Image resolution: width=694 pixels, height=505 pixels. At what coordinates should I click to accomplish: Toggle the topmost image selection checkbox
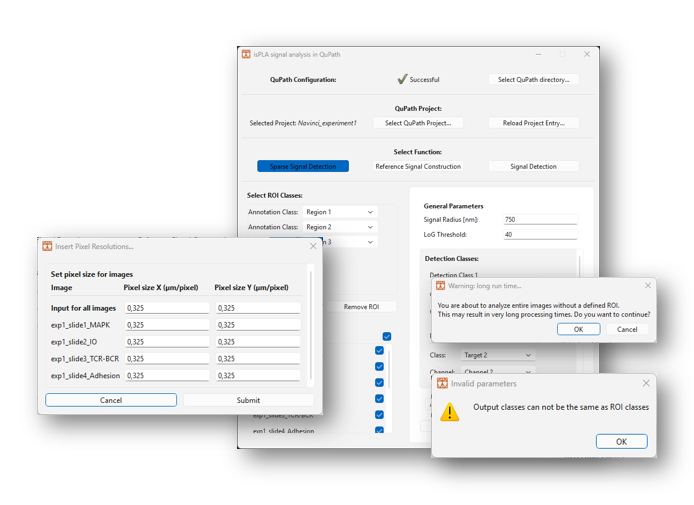coord(386,336)
